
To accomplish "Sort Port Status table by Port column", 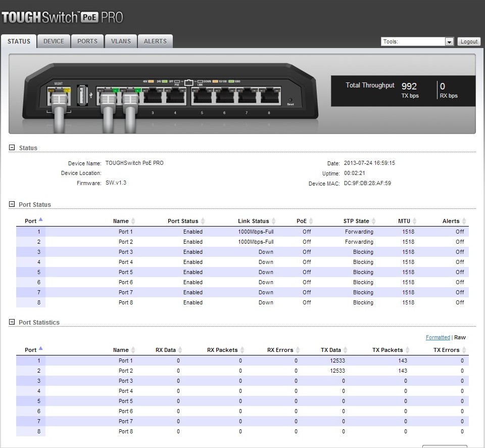I will click(33, 221).
